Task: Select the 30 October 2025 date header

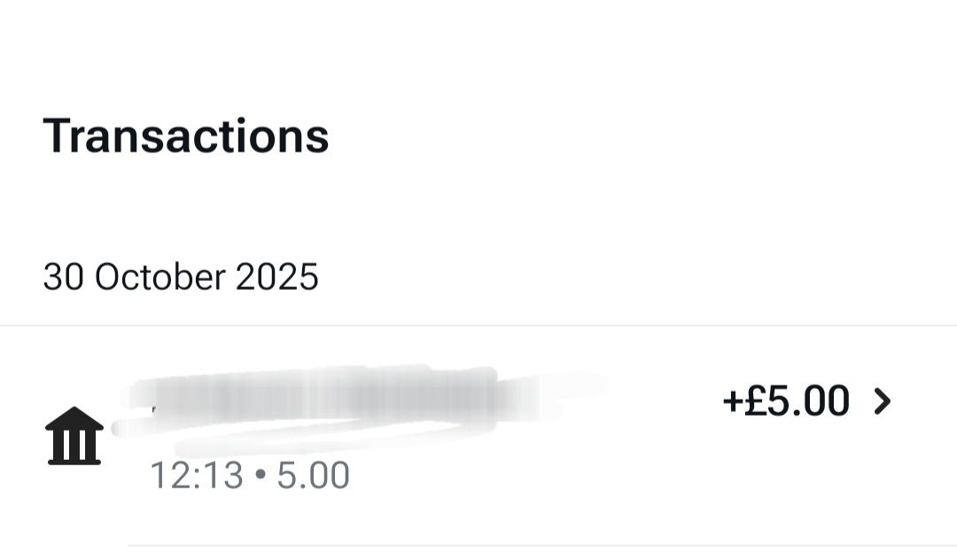Action: click(181, 277)
